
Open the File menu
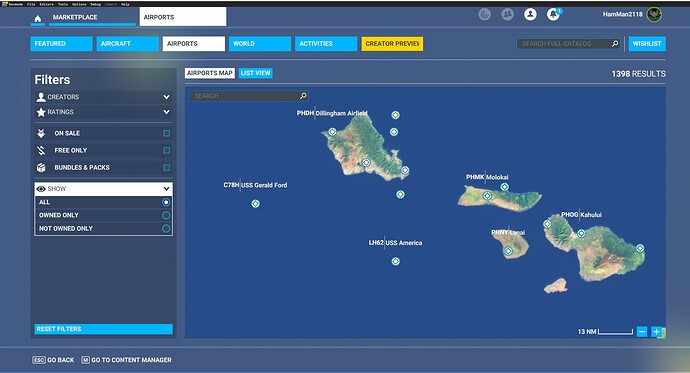tap(31, 4)
